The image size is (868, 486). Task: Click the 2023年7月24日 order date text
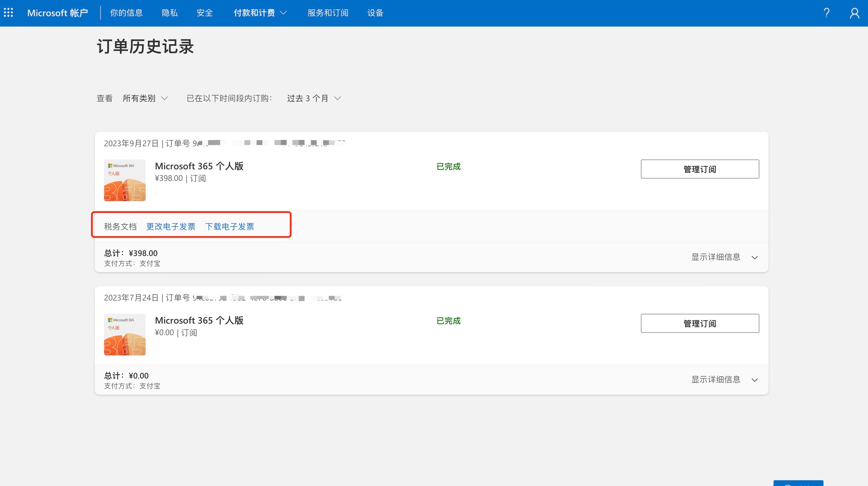click(131, 298)
